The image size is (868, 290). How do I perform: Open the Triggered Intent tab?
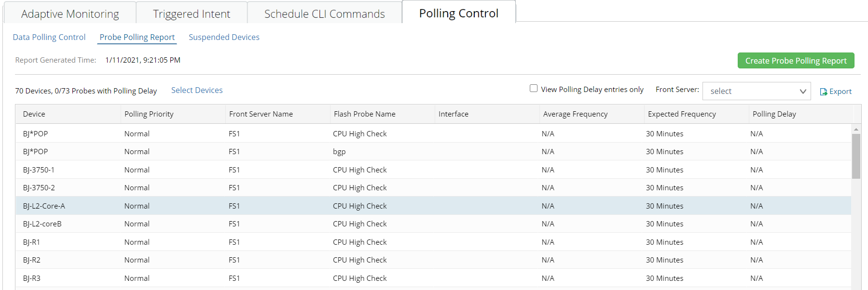click(x=192, y=13)
